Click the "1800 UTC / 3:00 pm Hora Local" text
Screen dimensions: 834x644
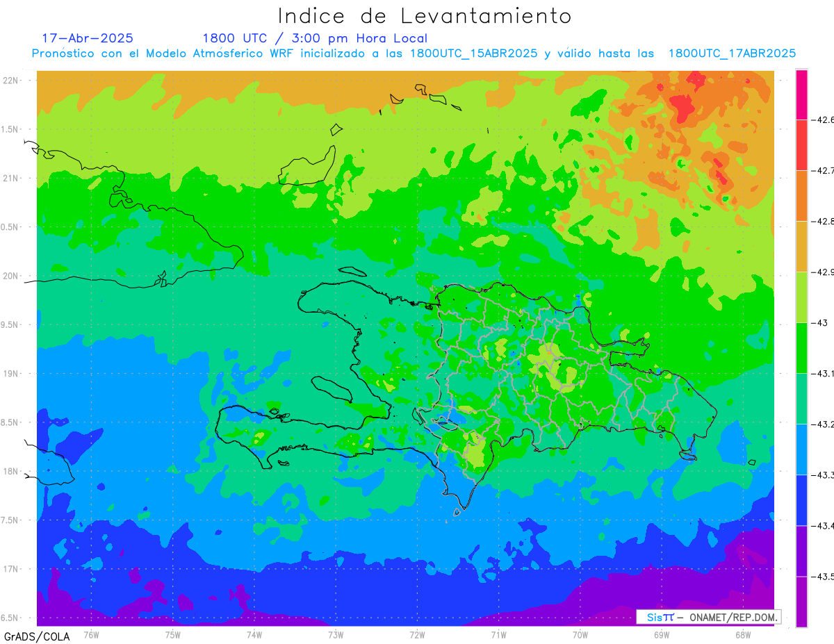pyautogui.click(x=315, y=38)
